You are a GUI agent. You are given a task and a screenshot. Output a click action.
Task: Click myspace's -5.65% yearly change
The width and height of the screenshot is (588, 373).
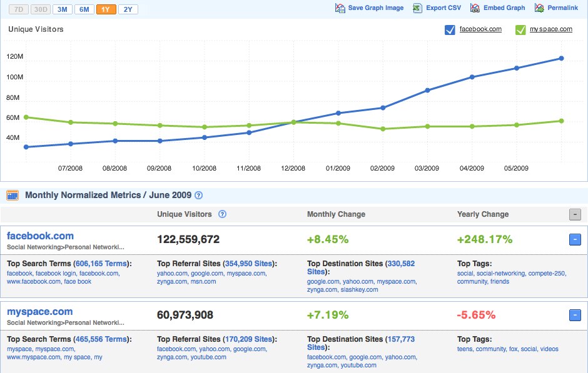click(x=476, y=315)
